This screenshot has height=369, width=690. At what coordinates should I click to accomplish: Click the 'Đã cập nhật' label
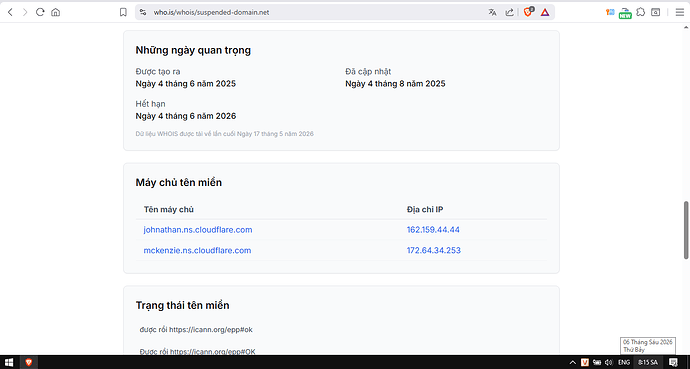(x=368, y=71)
